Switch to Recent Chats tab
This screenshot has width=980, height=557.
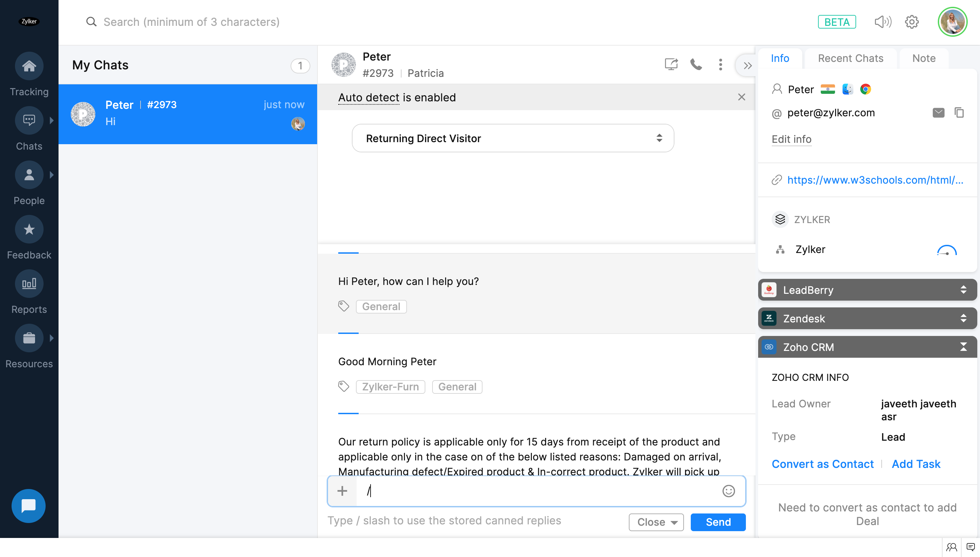coord(850,58)
